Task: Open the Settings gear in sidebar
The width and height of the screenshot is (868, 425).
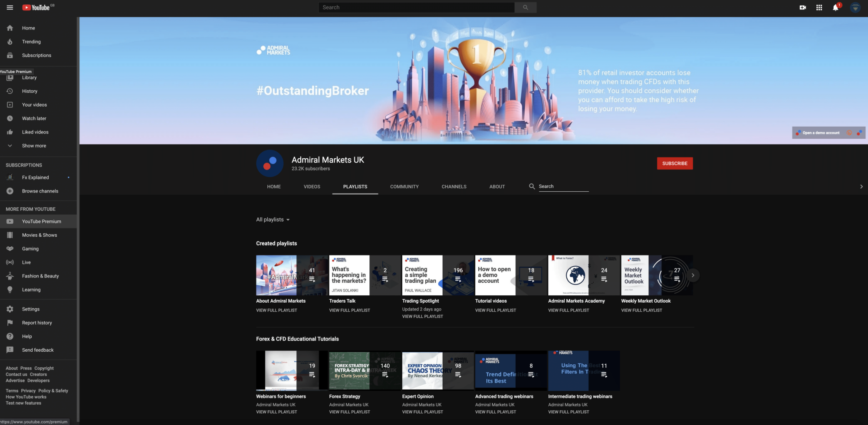Action: click(10, 309)
